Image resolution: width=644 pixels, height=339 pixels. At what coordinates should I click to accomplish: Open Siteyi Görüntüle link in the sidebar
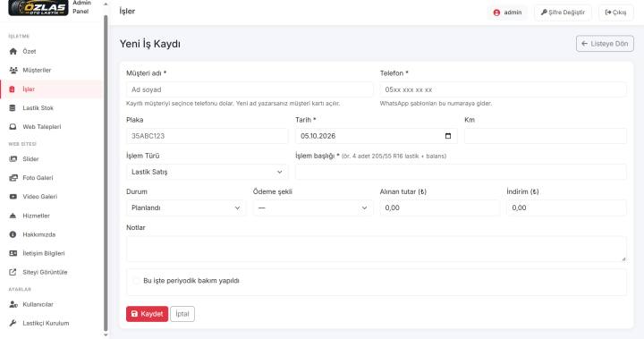coord(51,272)
